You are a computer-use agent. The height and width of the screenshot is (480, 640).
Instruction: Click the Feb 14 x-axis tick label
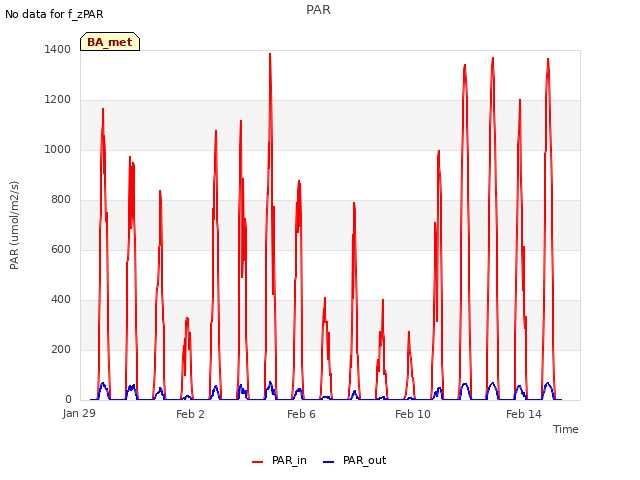[x=524, y=414]
